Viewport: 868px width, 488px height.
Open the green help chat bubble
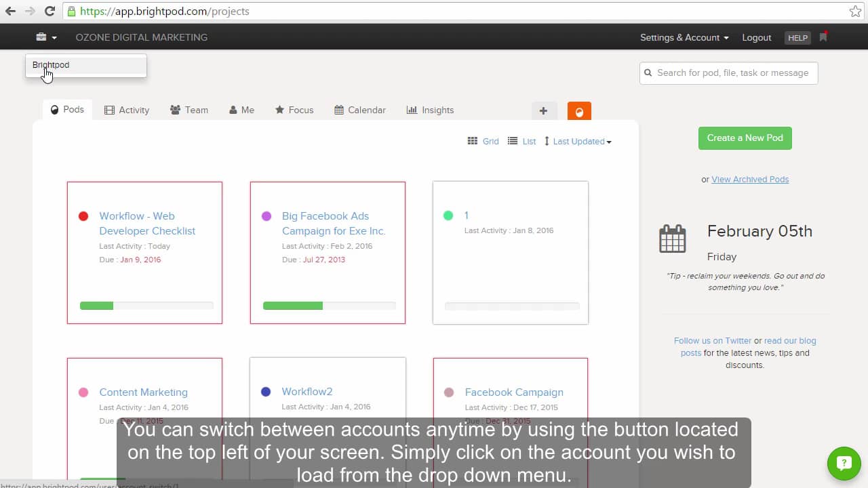(844, 464)
